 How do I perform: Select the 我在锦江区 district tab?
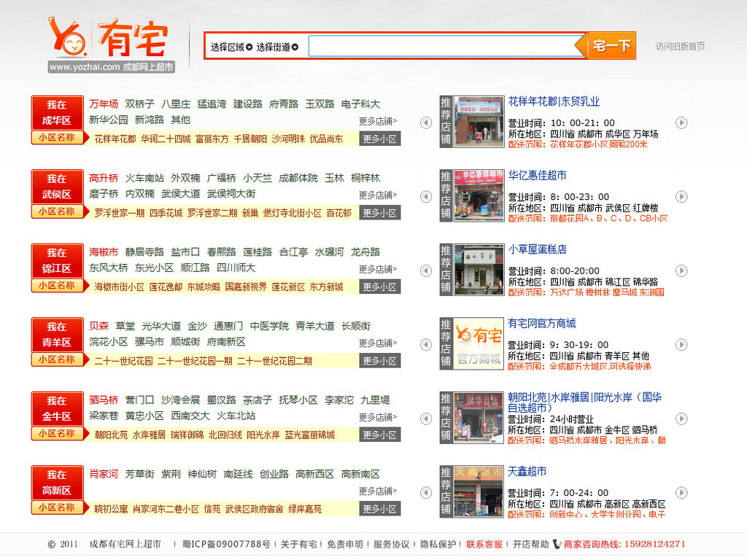click(57, 260)
